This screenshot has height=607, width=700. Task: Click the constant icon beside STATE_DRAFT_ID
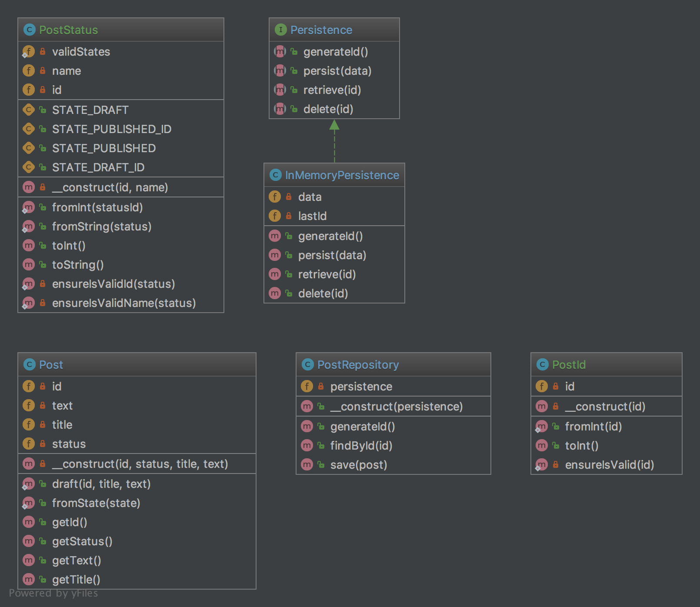(x=28, y=167)
